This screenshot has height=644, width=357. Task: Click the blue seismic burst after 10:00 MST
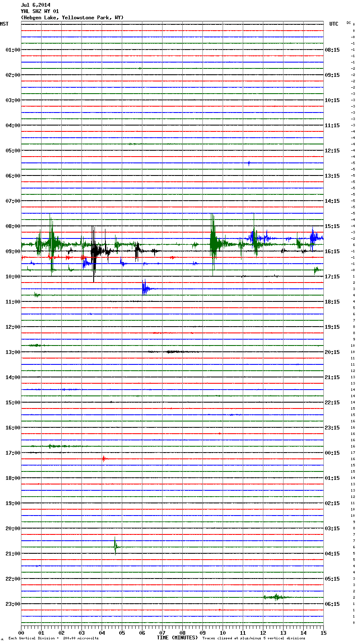coord(145,288)
